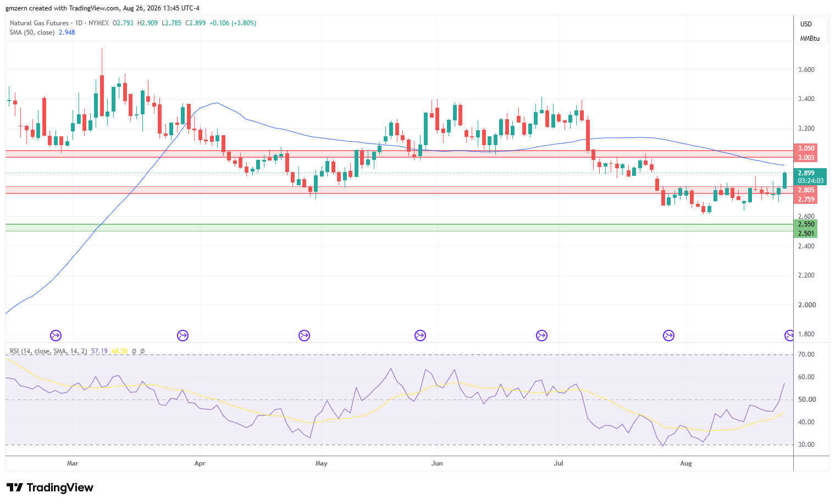This screenshot has width=835, height=504.
Task: Click the 3.200 price axis tick
Action: tap(806, 129)
